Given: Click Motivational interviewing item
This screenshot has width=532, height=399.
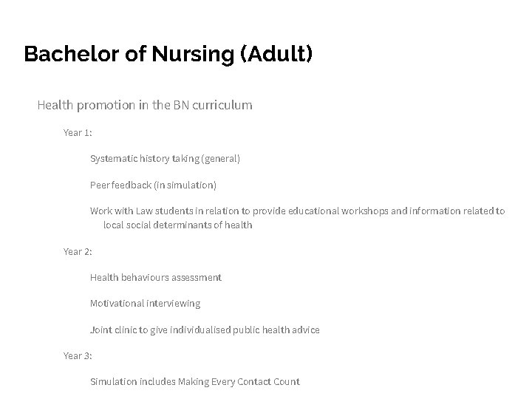Looking at the screenshot, I should pos(146,304).
